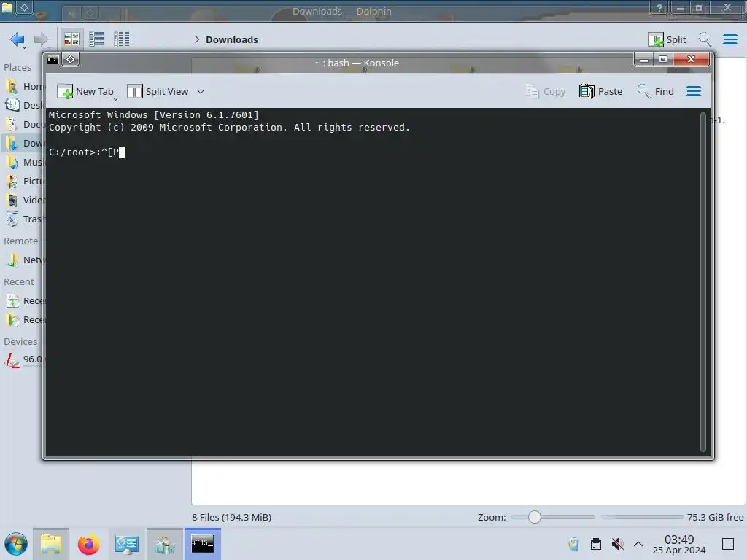Screen dimensions: 747x560
Task: Switch Dolphin to Details view mode
Action: [x=122, y=39]
